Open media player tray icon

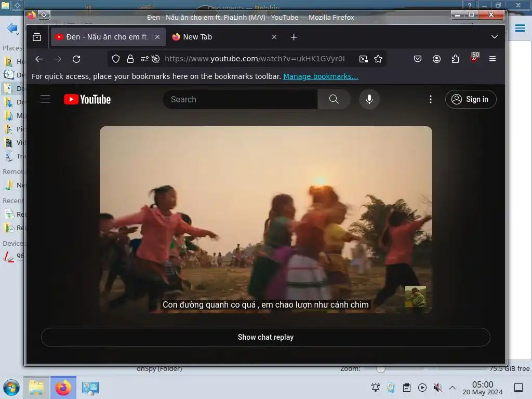click(422, 388)
